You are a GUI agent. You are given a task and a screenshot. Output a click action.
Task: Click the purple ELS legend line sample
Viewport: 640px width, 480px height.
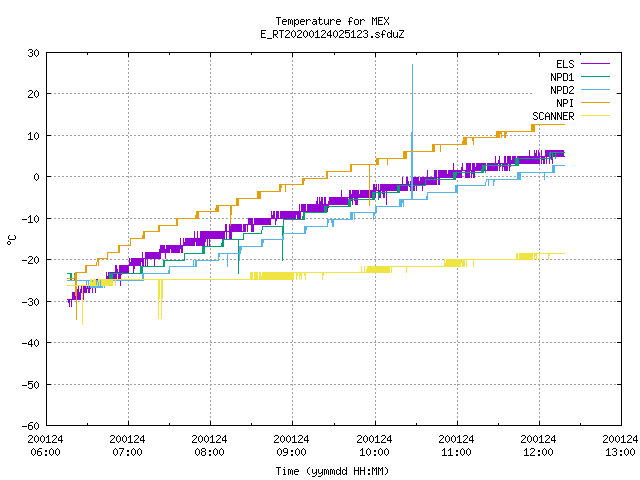click(x=596, y=64)
